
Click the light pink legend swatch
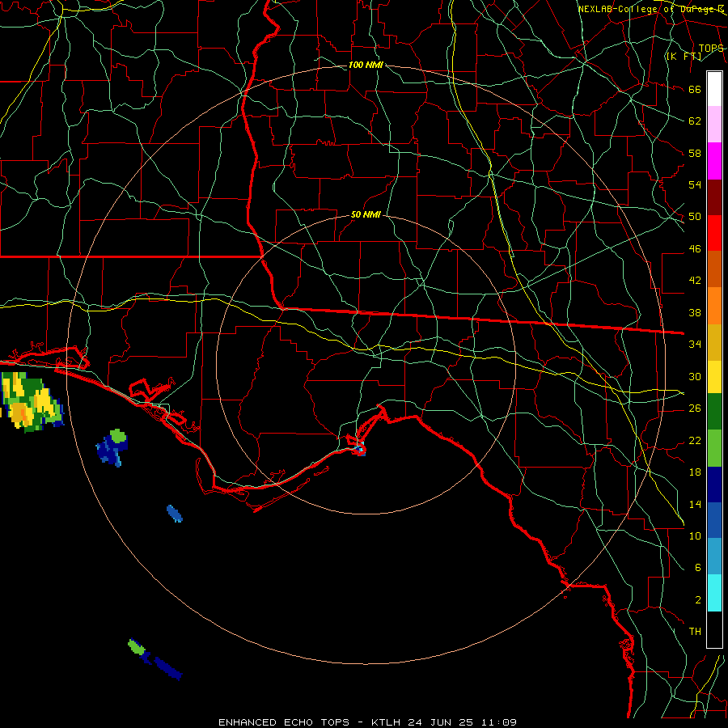click(714, 124)
